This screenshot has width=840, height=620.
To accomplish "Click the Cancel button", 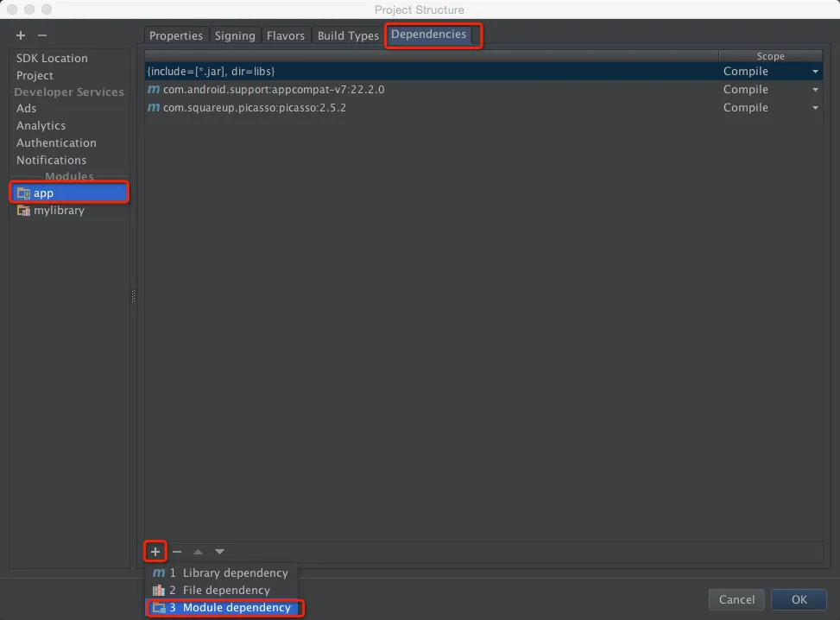I will click(x=736, y=599).
